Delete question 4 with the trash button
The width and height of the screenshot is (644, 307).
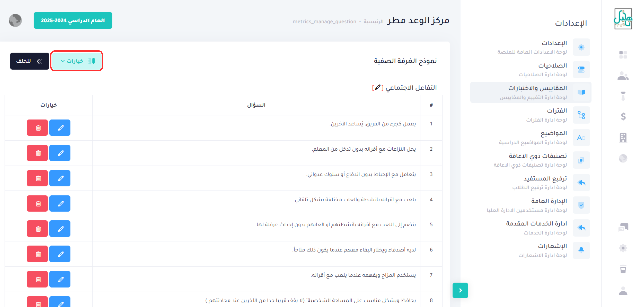pos(37,203)
